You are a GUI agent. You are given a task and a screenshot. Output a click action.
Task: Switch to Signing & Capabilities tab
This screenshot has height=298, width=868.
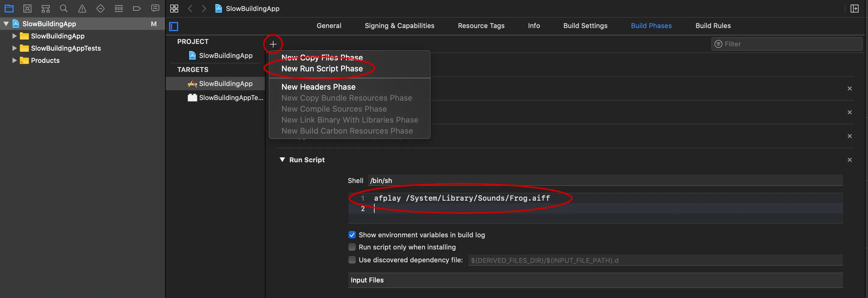(399, 26)
